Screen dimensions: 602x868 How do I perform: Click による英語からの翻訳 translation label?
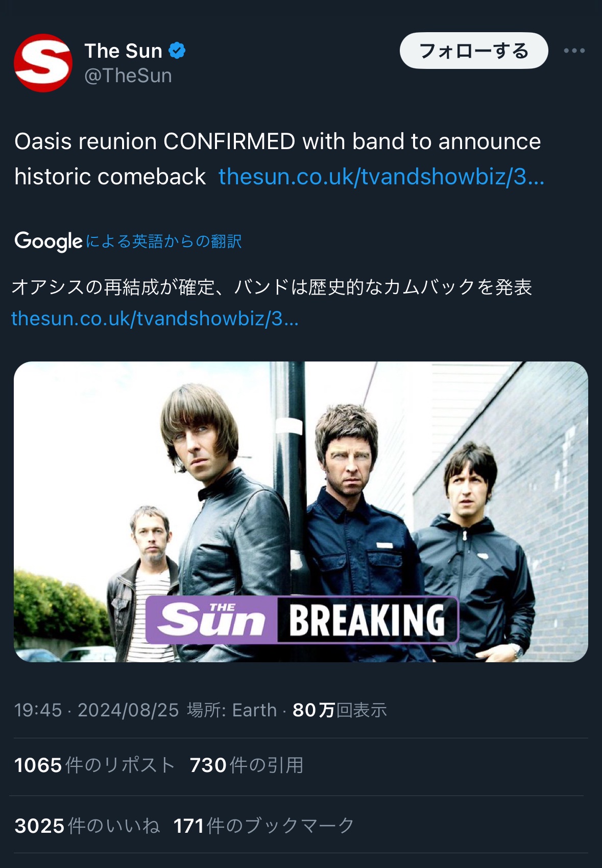click(164, 241)
